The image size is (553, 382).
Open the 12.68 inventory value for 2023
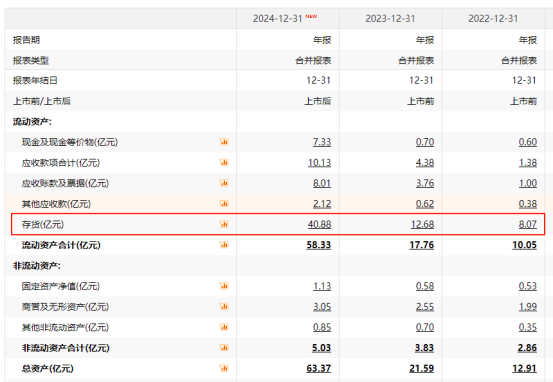[422, 224]
